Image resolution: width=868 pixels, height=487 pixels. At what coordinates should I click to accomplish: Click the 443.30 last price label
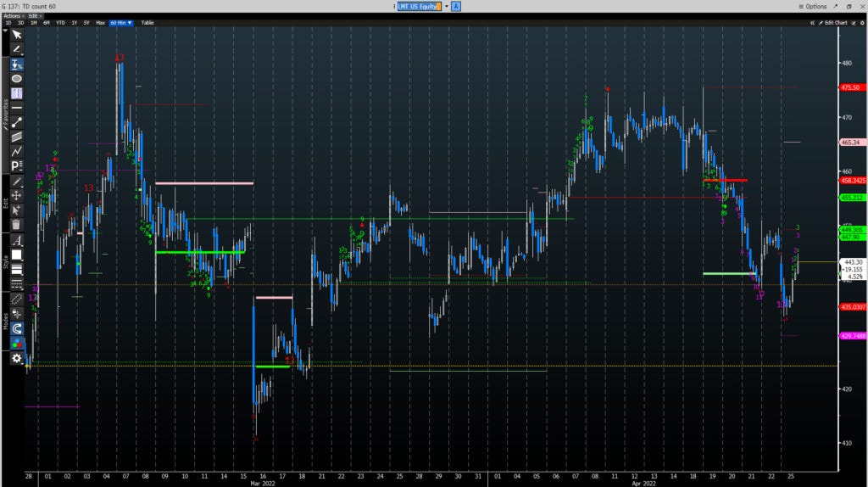click(x=853, y=262)
